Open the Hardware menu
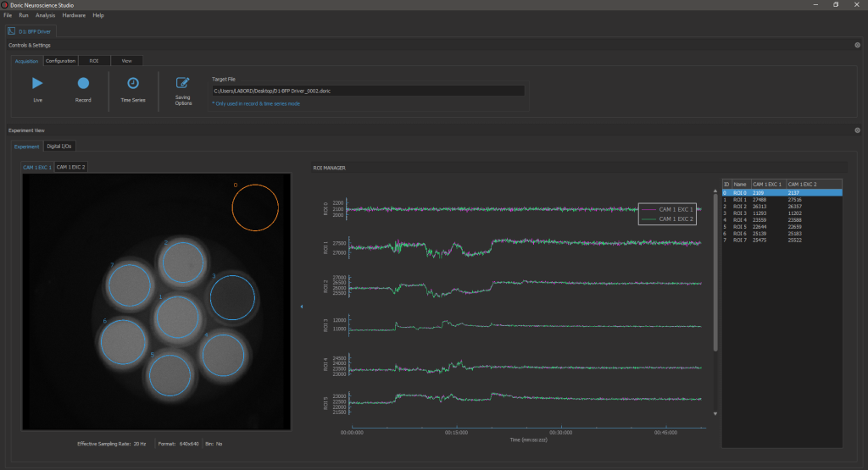Screen dimensions: 868x470 (74, 15)
